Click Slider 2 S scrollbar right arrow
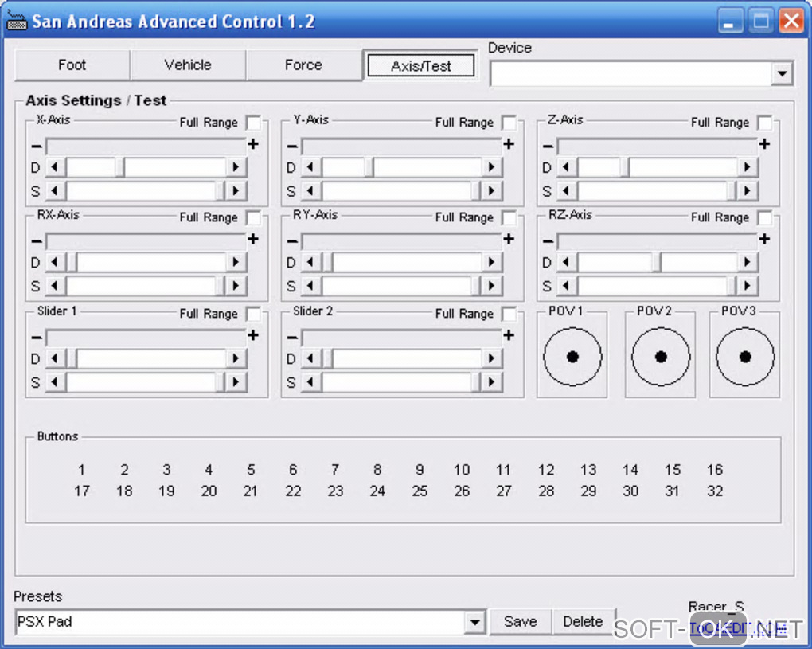 pyautogui.click(x=492, y=382)
